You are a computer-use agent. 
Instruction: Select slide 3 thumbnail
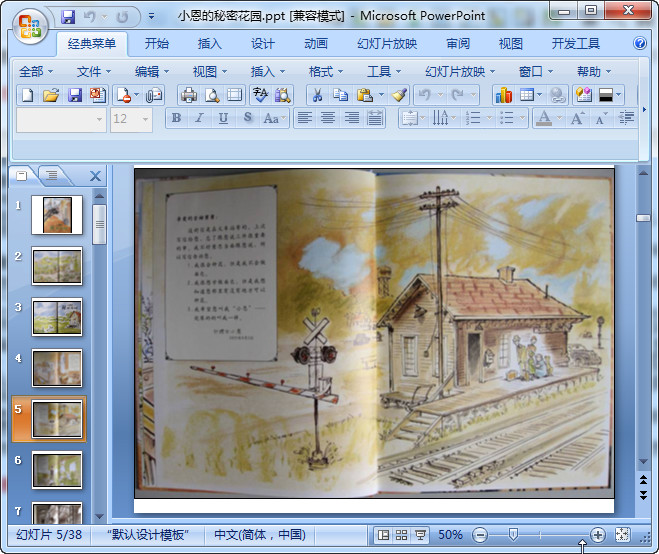click(57, 317)
